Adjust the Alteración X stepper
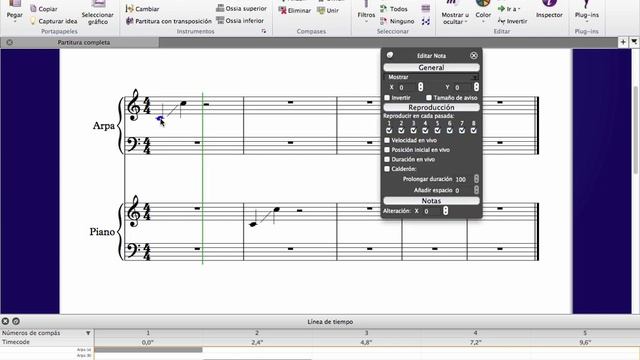 point(445,211)
